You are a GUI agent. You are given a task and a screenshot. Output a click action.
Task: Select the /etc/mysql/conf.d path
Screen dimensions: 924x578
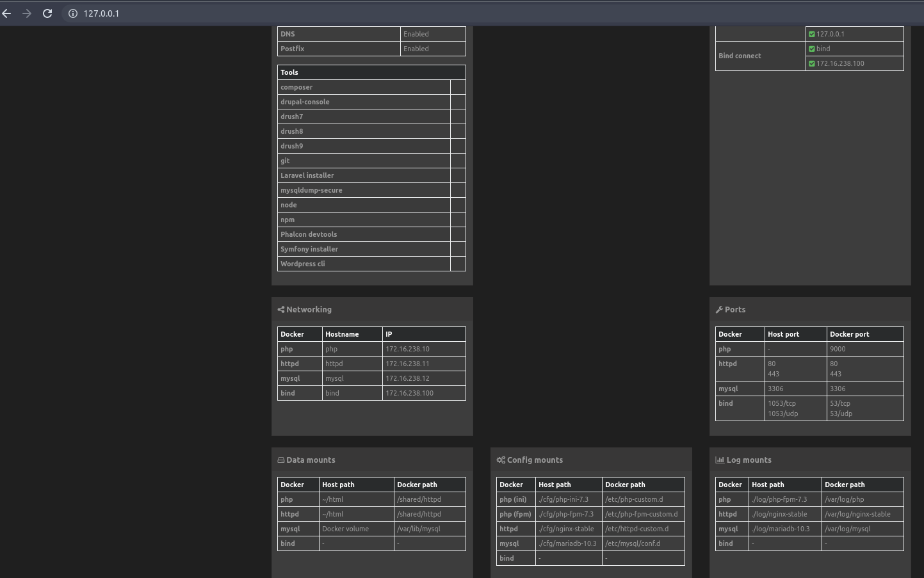[x=633, y=543]
